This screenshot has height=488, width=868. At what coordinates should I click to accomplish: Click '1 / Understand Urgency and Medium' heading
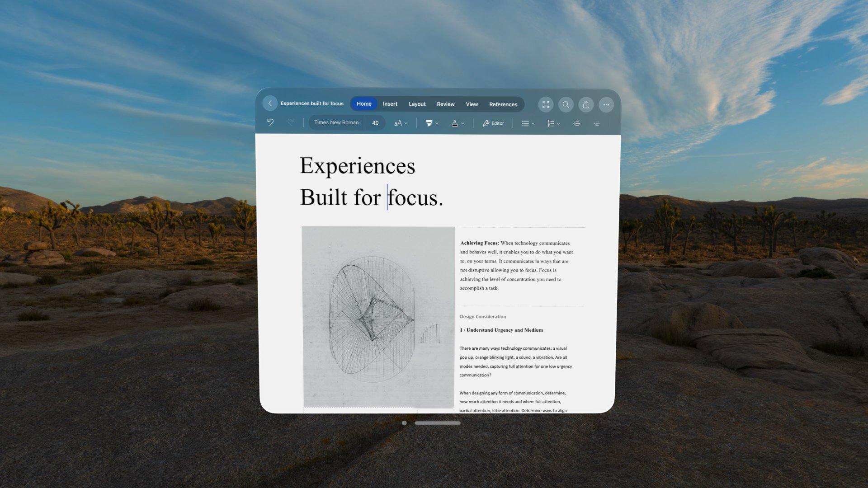pos(501,330)
